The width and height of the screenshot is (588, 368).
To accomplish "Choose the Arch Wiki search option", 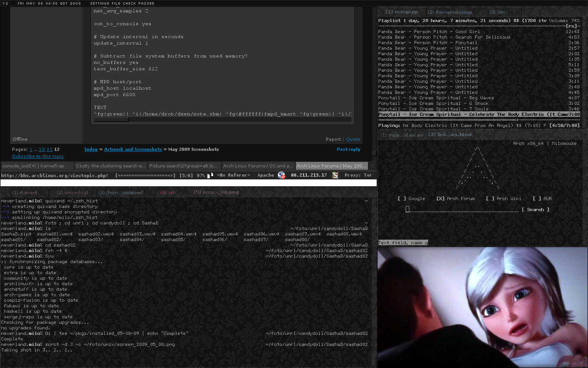I will click(x=491, y=199).
